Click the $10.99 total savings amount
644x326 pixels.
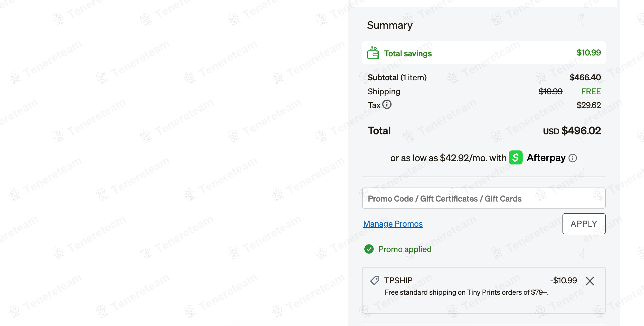(588, 53)
